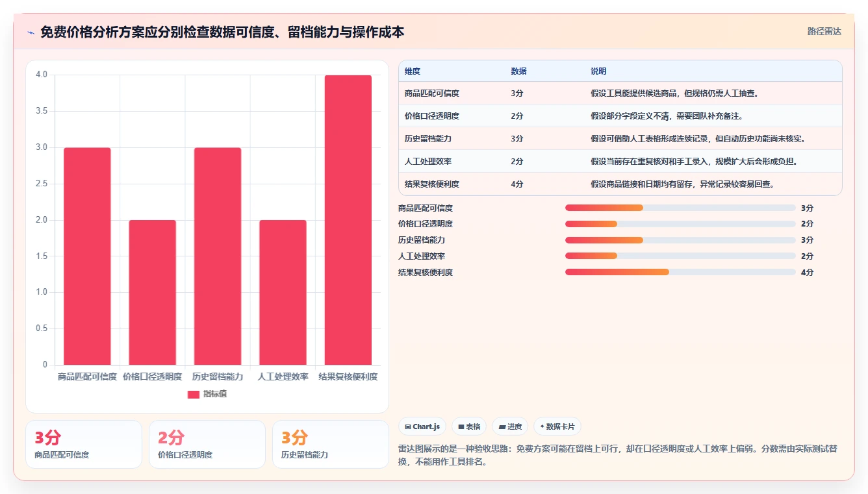Toggle the 指标值 legend swatch in the chart
868x494 pixels.
tap(194, 394)
